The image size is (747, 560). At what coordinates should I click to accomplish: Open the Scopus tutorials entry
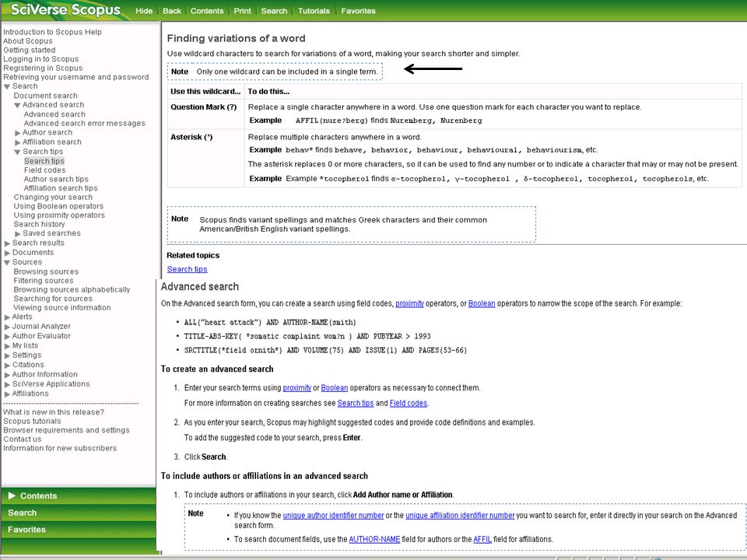[32, 422]
